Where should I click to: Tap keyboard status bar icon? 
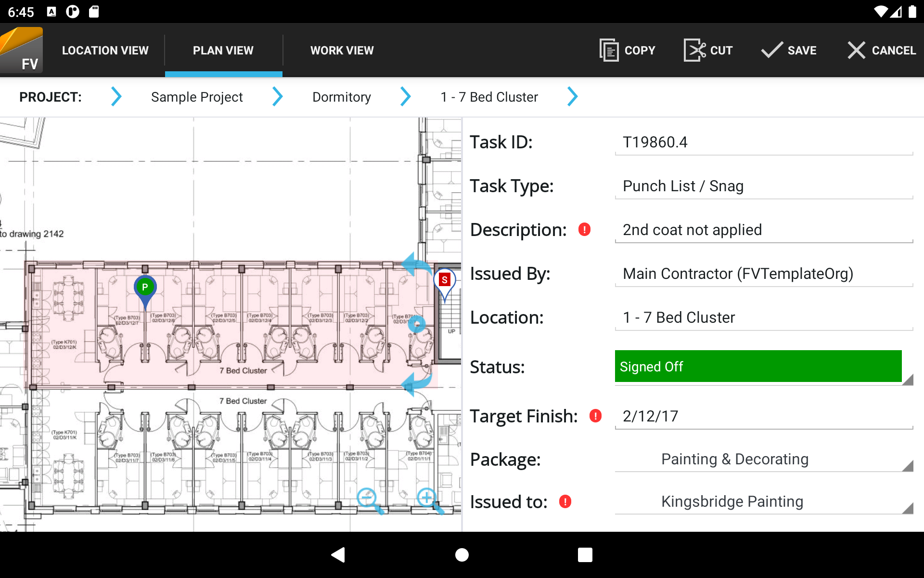[51, 12]
